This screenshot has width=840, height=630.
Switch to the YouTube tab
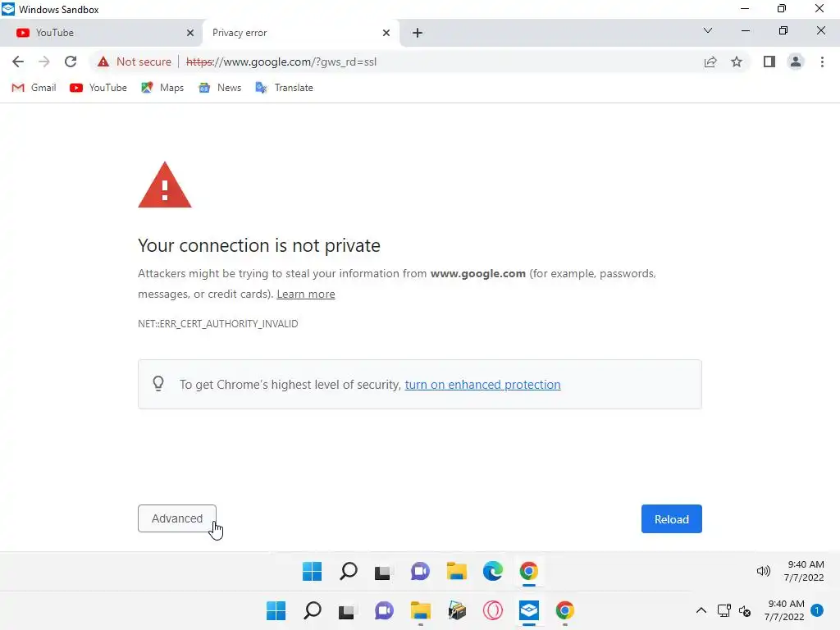click(98, 33)
